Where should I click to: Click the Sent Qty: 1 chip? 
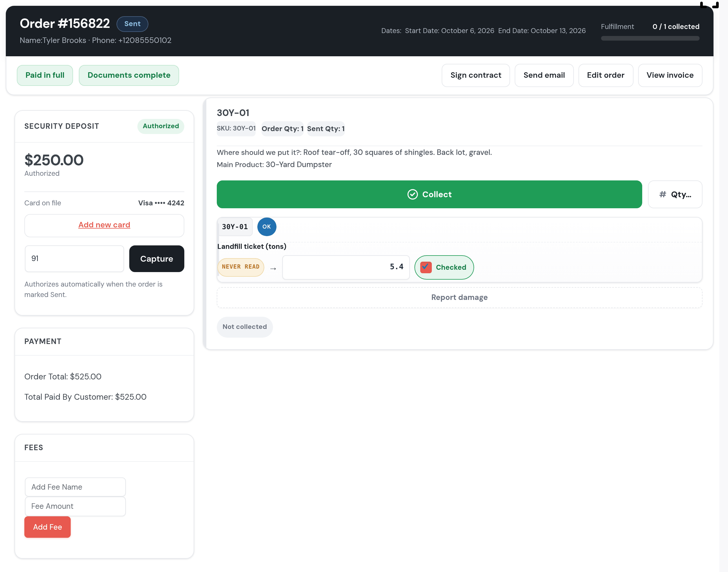tap(326, 128)
